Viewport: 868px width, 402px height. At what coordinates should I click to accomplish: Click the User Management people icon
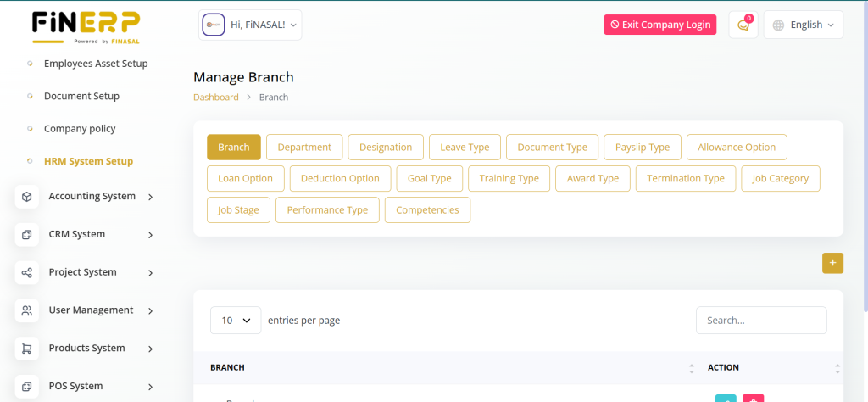pyautogui.click(x=27, y=310)
